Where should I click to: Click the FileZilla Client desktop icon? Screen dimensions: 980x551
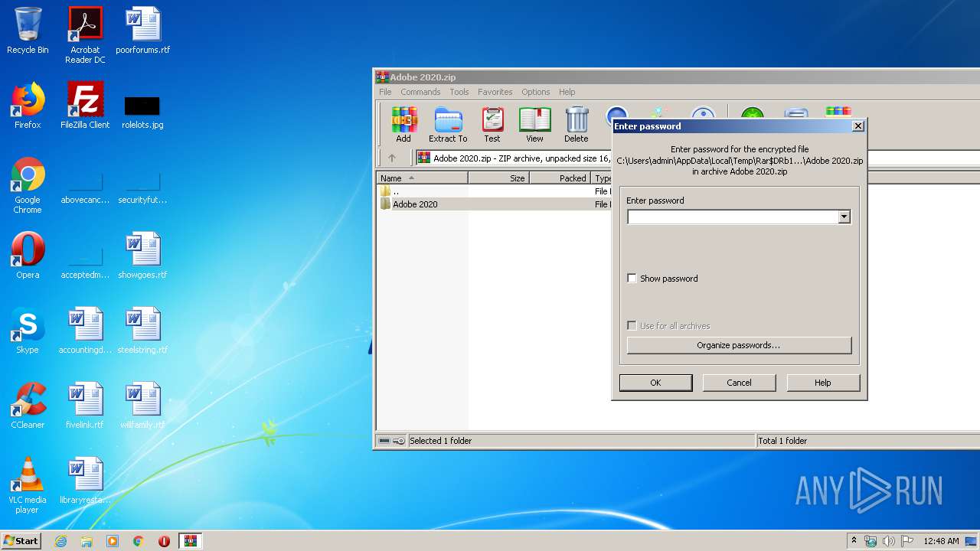click(85, 106)
